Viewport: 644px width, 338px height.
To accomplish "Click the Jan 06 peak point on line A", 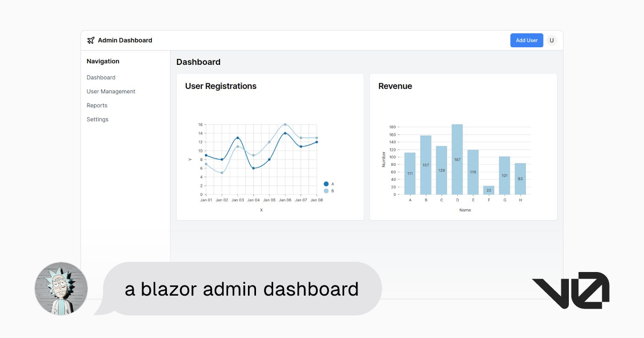I will pyautogui.click(x=285, y=133).
